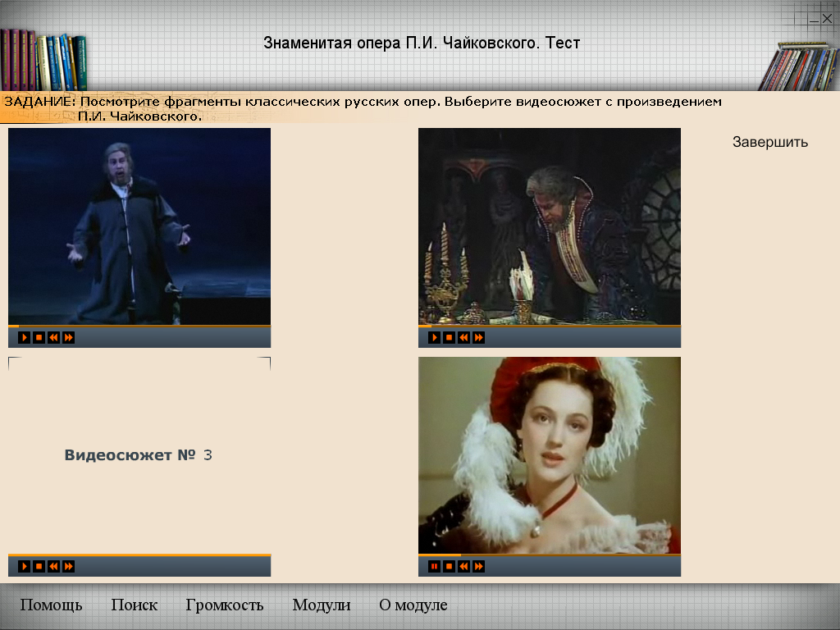This screenshot has height=630, width=840.
Task: Select the video frame of singer in dark coat
Action: [139, 226]
